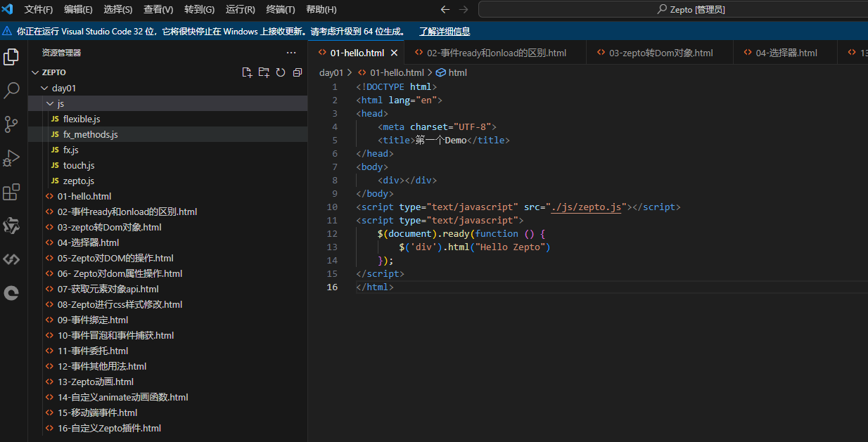Open the 终端(T) menu

coord(281,9)
